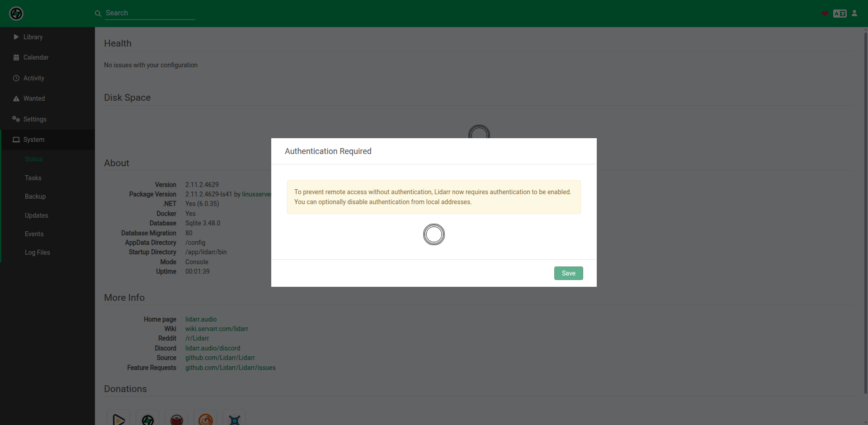Click the page vertical scrollbar
Viewport: 868px width, 425px height.
coord(865,212)
